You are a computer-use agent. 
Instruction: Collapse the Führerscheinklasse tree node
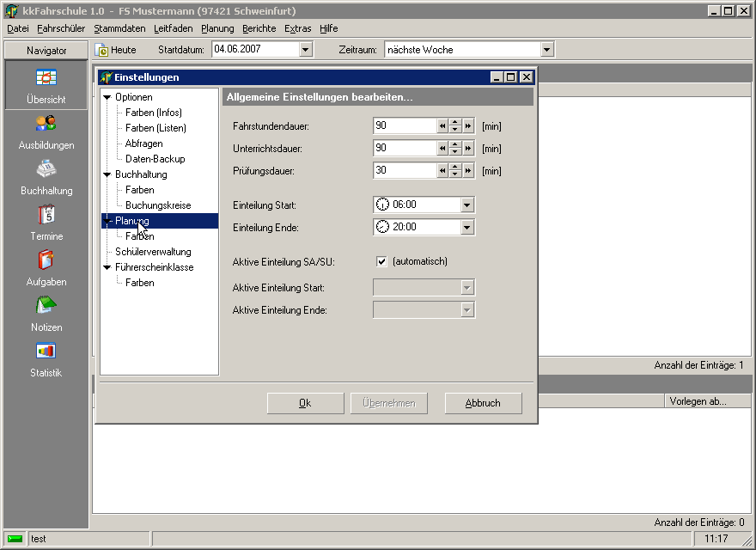point(107,267)
